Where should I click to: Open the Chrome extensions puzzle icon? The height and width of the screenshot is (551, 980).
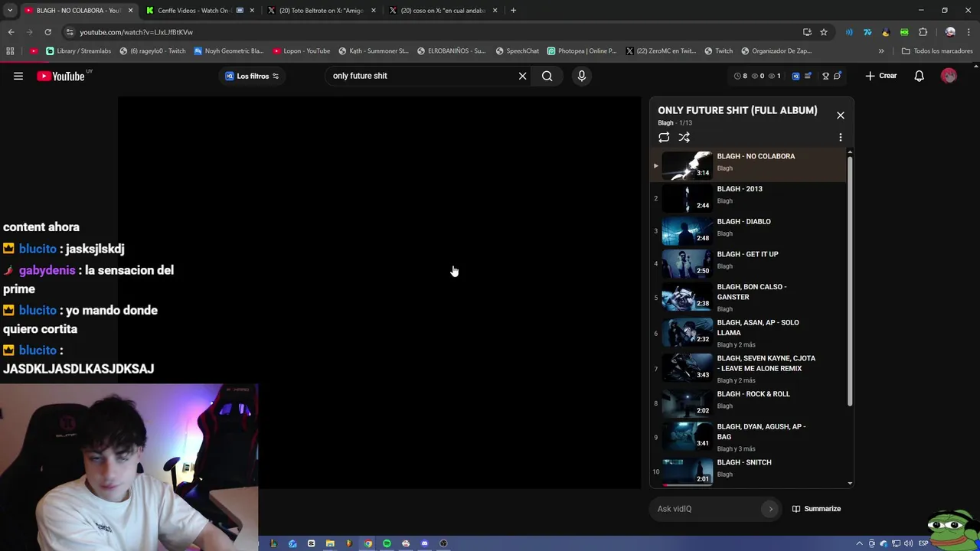pos(923,32)
